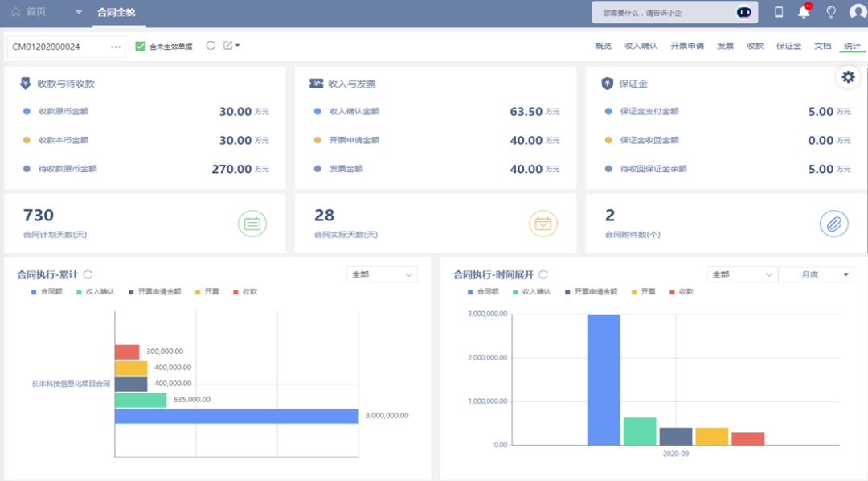Go to 首页 home link
The width and height of the screenshot is (868, 481).
pos(29,12)
